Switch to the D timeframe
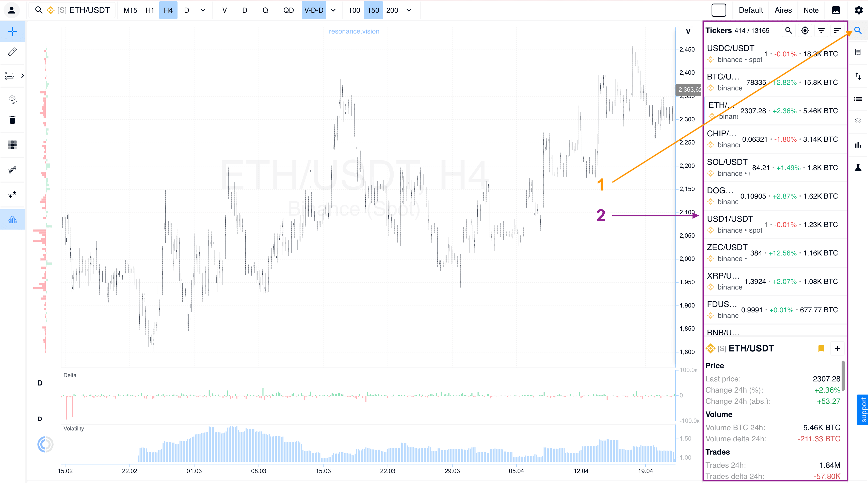 [186, 10]
